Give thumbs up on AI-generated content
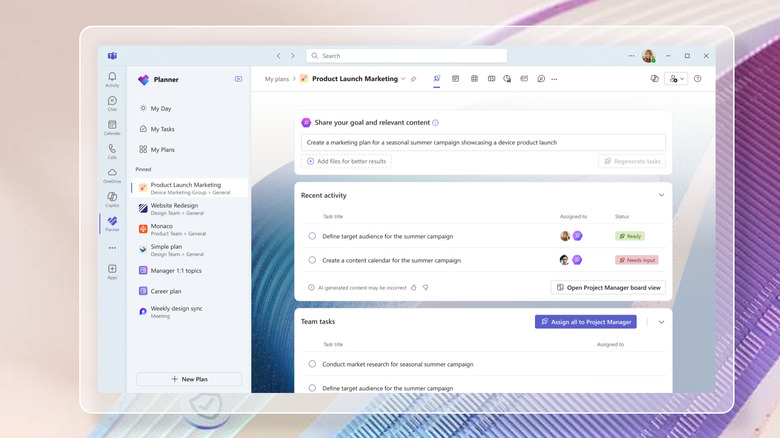Image resolution: width=780 pixels, height=438 pixels. pos(414,287)
